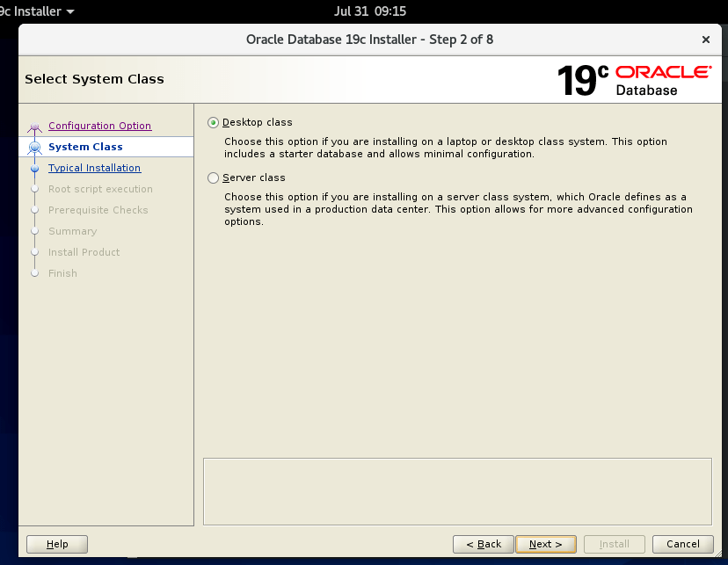The image size is (728, 565).
Task: Select the Server class radio button
Action: [213, 177]
